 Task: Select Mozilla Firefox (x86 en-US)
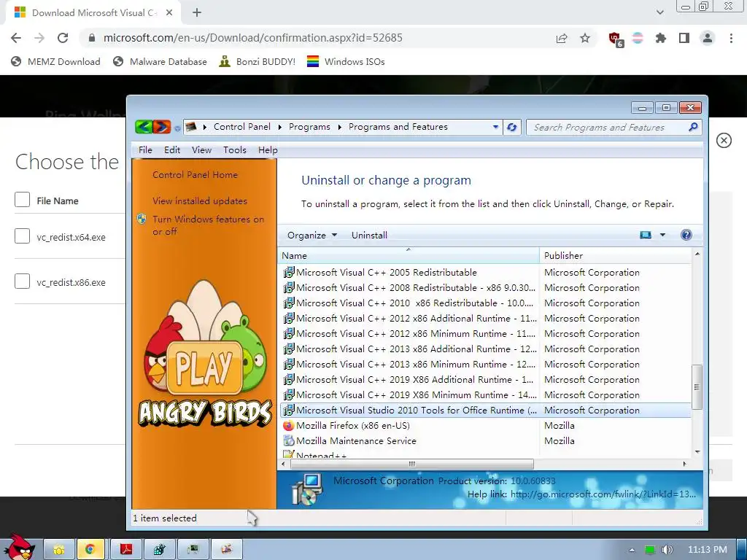(x=485, y=425)
